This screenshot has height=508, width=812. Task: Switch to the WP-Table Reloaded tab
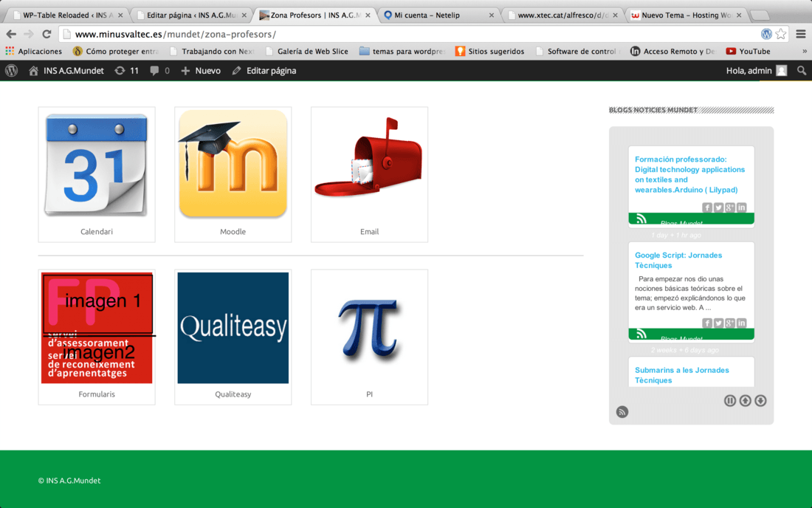(x=66, y=15)
